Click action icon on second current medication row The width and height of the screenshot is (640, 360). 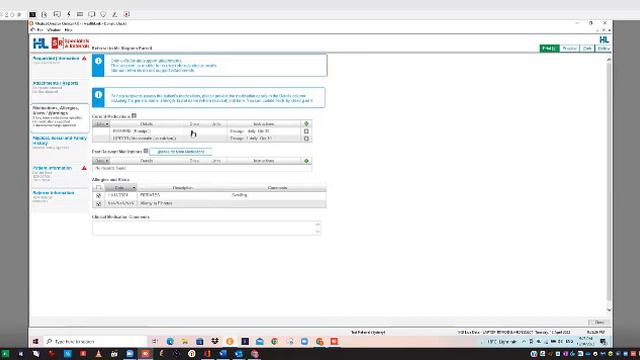pos(307,139)
